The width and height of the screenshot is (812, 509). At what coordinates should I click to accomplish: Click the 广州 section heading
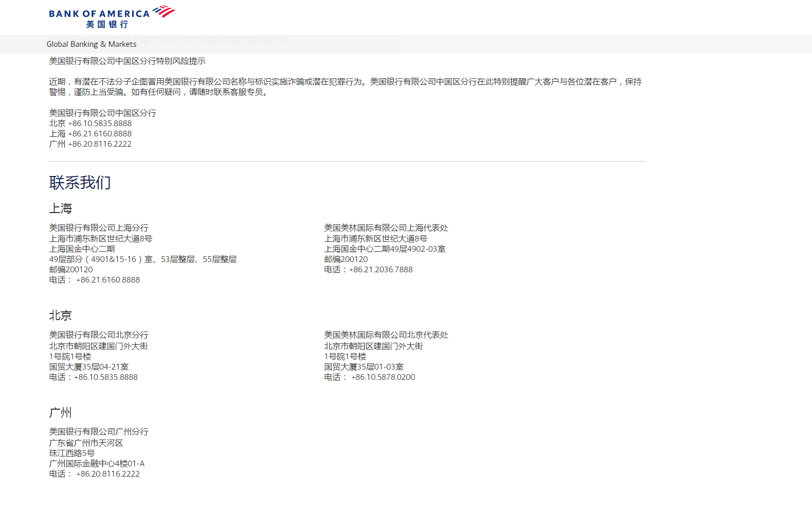click(x=61, y=412)
